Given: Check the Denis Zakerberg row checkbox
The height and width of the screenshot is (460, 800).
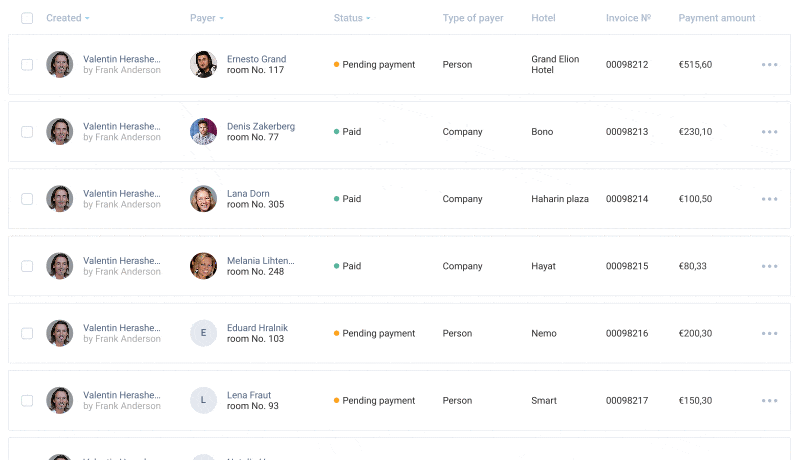Looking at the screenshot, I should 27,132.
